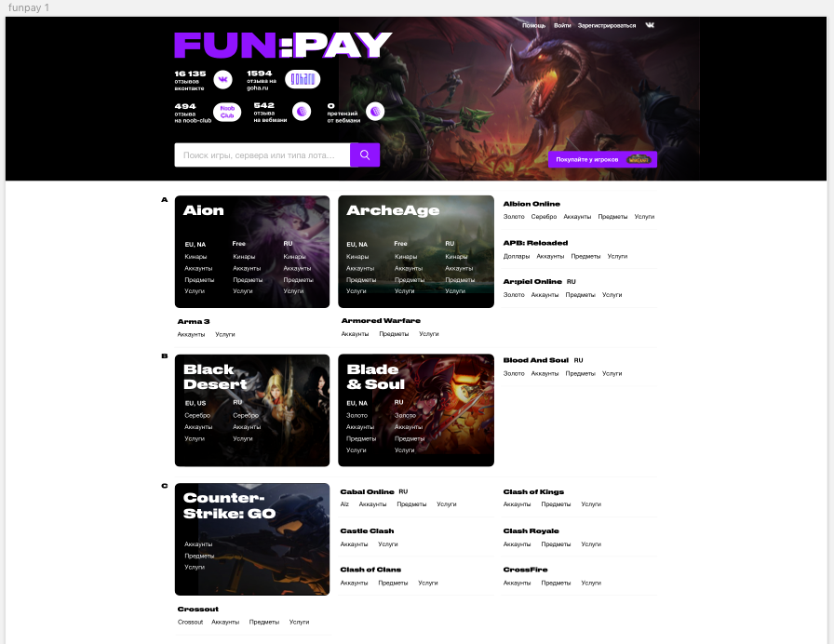Select Войти in the top menu
This screenshot has height=644, width=834.
pyautogui.click(x=562, y=25)
